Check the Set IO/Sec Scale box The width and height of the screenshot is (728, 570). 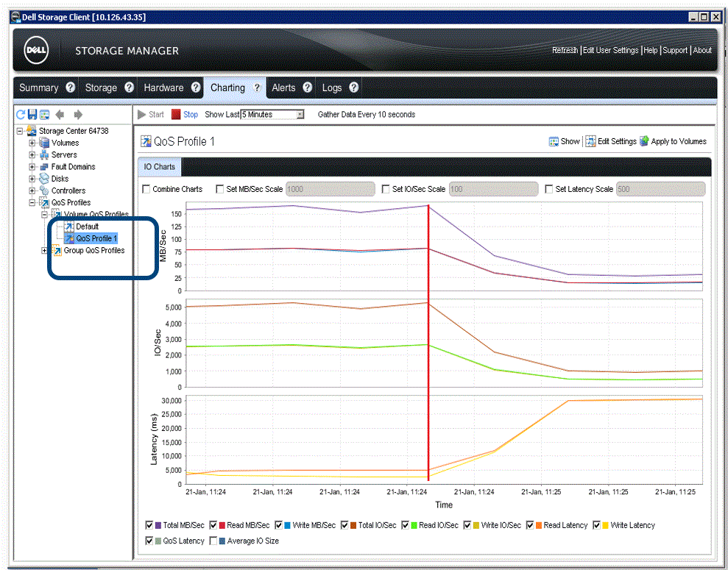point(386,189)
